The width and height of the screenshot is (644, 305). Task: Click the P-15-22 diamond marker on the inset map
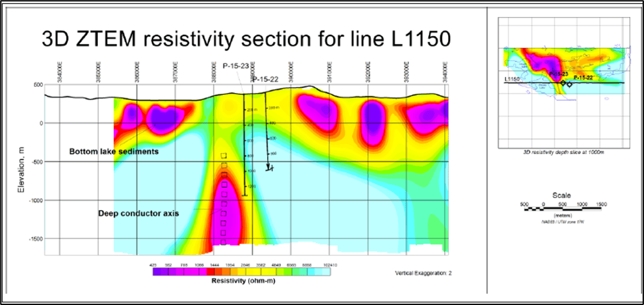click(x=570, y=85)
